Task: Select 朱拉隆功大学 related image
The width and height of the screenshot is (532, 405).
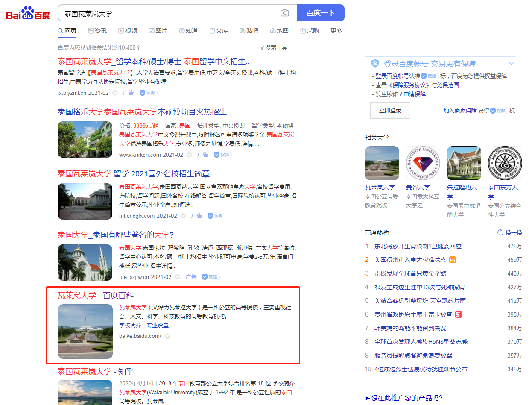Action: pos(464,163)
